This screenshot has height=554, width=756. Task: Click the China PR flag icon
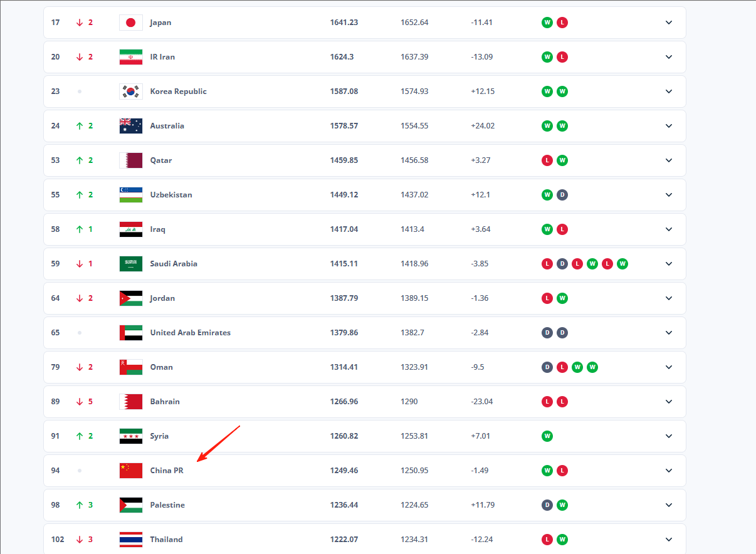click(131, 471)
